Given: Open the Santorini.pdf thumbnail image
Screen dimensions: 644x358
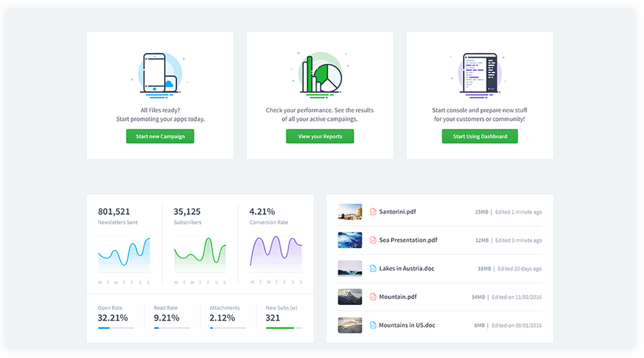Looking at the screenshot, I should [350, 212].
